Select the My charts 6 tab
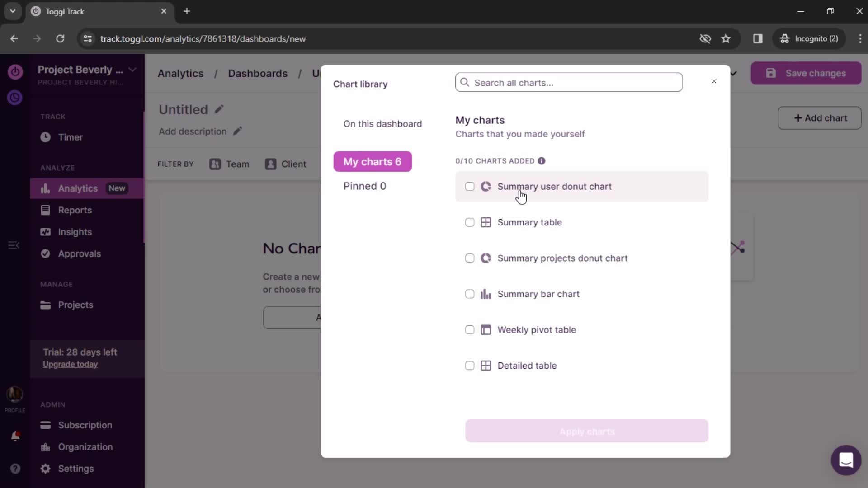Screen dimensions: 868x488 373,161
